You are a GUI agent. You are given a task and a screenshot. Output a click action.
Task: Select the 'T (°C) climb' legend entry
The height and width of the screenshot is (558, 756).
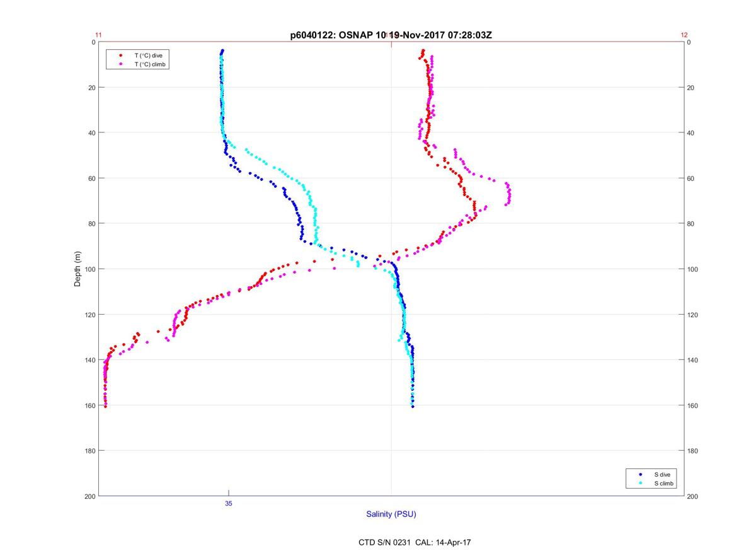150,64
